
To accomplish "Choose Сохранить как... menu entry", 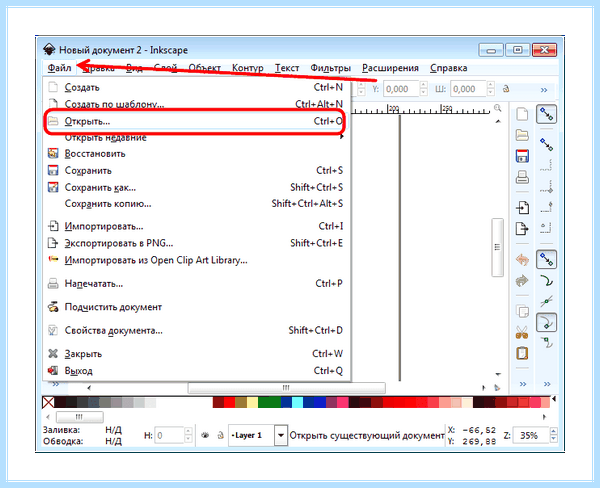I will (x=196, y=187).
